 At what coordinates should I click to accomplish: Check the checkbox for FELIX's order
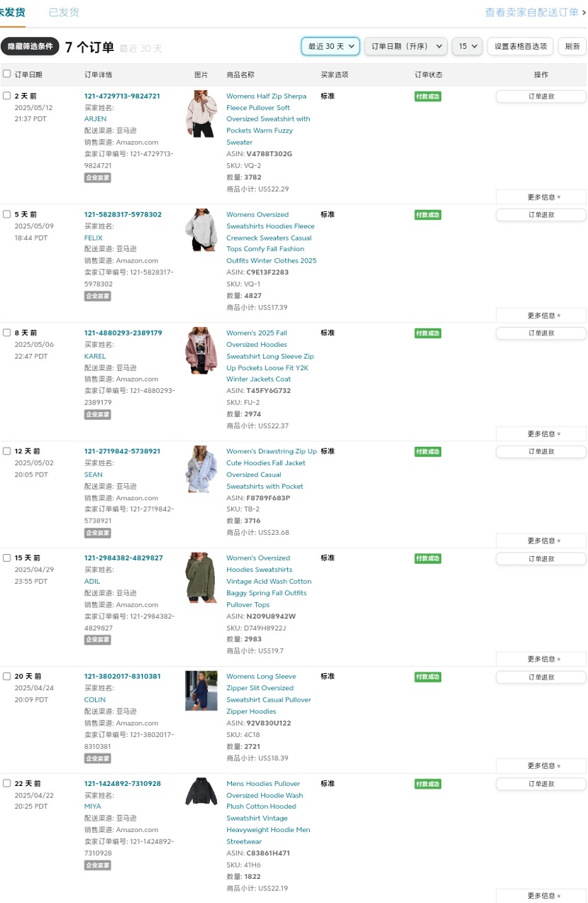point(6,214)
